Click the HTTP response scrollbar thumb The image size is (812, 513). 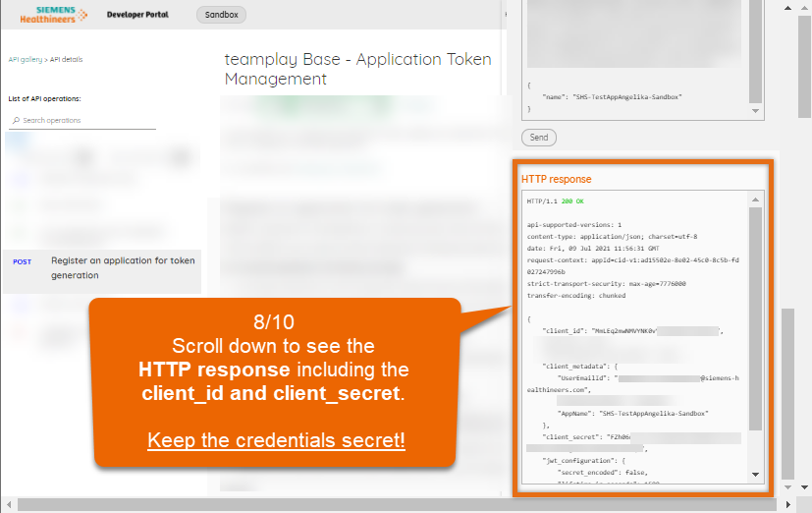click(x=755, y=314)
